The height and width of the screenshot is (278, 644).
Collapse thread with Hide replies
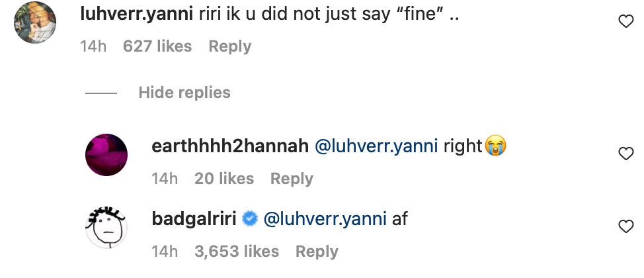click(x=184, y=93)
